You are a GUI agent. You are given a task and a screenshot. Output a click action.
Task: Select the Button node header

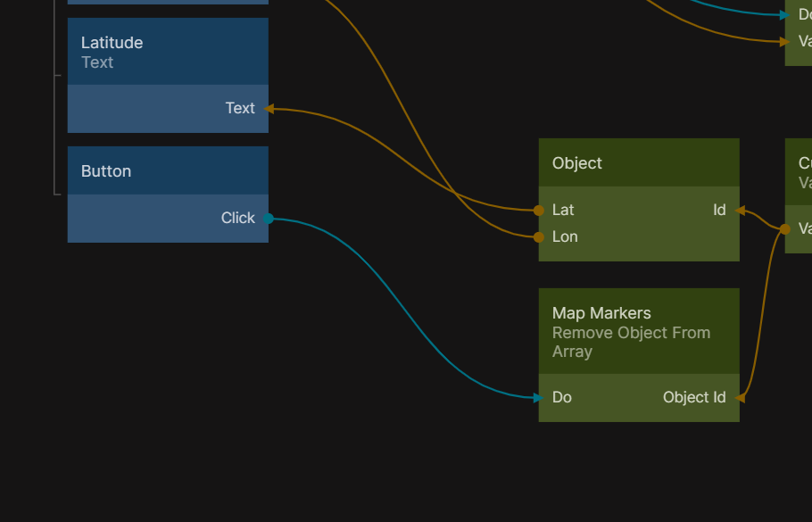168,171
